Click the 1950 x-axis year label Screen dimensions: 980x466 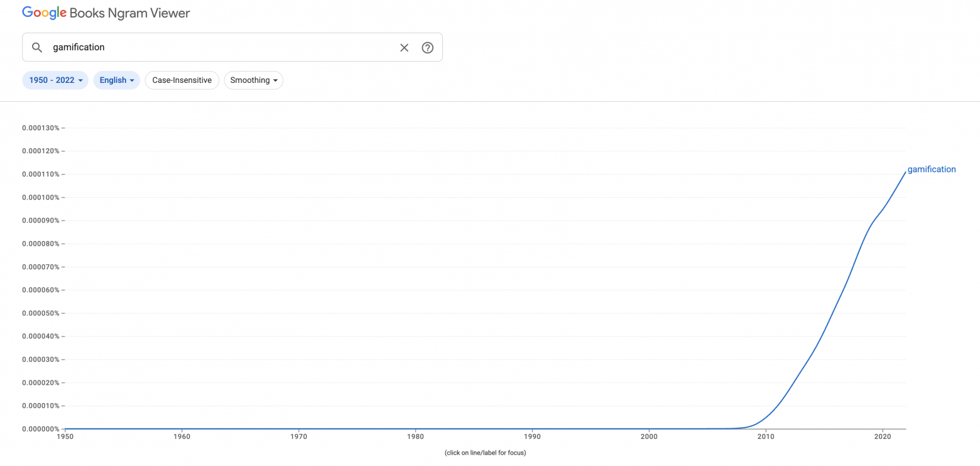pos(65,436)
